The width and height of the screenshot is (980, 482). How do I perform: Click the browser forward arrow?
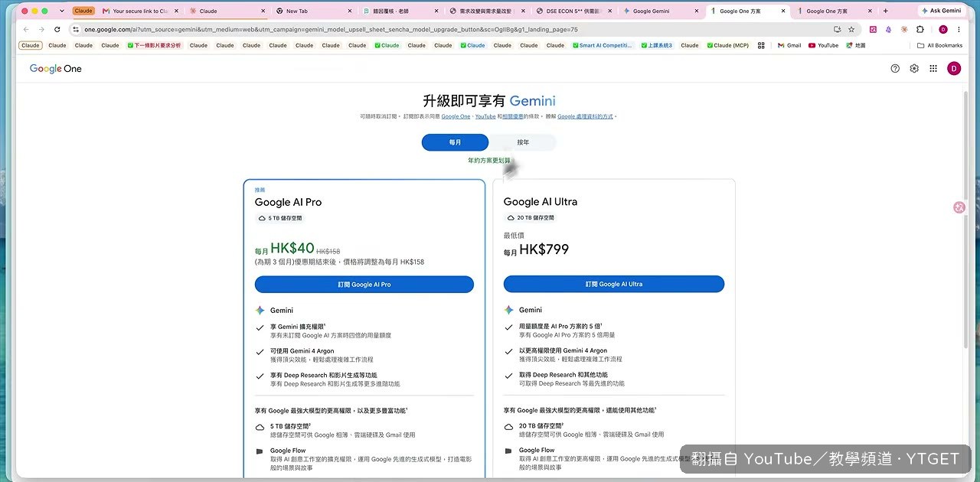pos(41,29)
